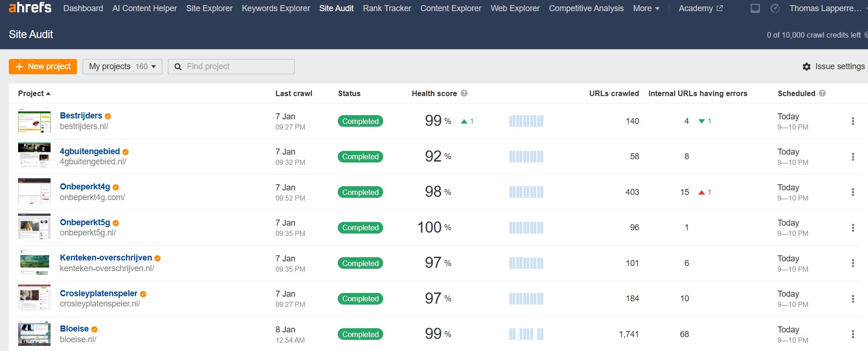Open the Bloeise project link
Screen dimensions: 868x351
click(x=74, y=329)
